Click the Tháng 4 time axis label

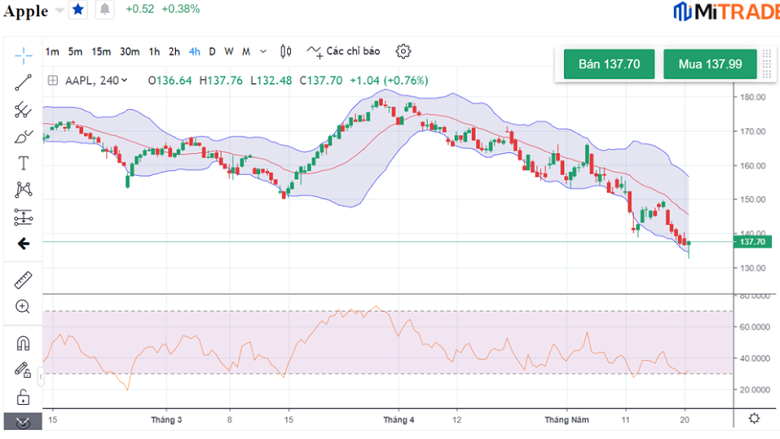pyautogui.click(x=398, y=420)
